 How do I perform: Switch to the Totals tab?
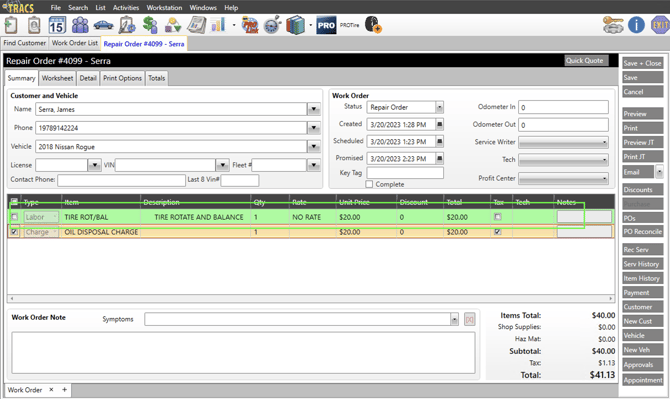(x=156, y=78)
